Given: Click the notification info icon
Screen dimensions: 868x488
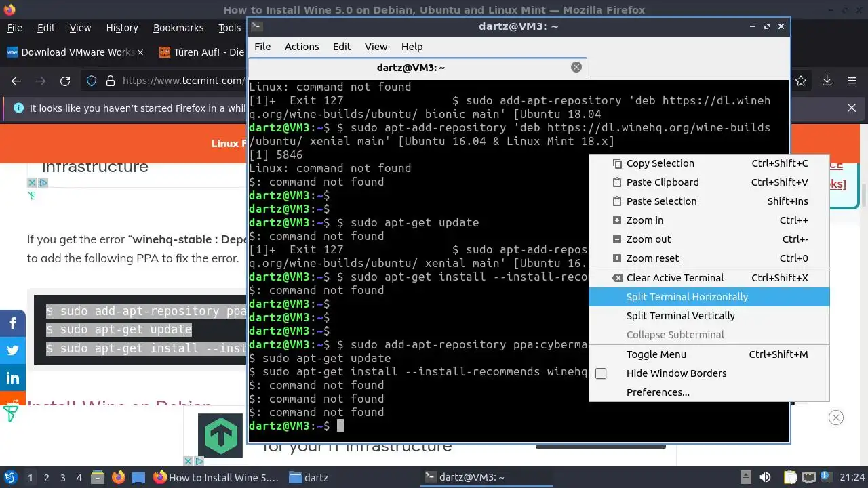Looking at the screenshot, I should [18, 108].
